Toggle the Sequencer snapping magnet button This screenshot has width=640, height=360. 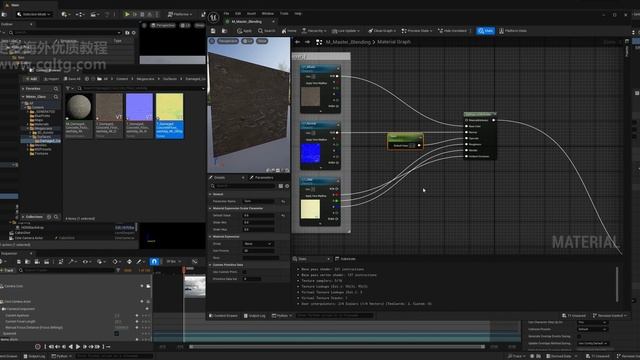(154, 262)
